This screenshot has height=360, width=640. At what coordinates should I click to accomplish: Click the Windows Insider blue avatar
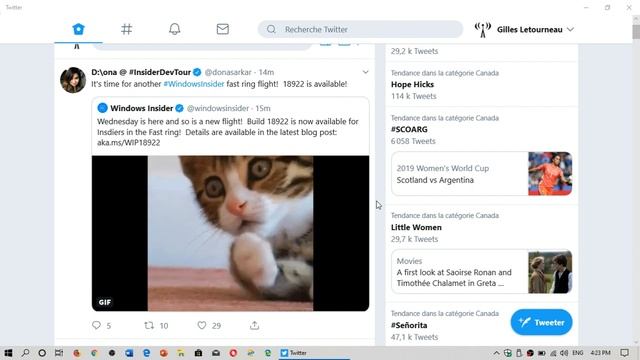[x=102, y=108]
